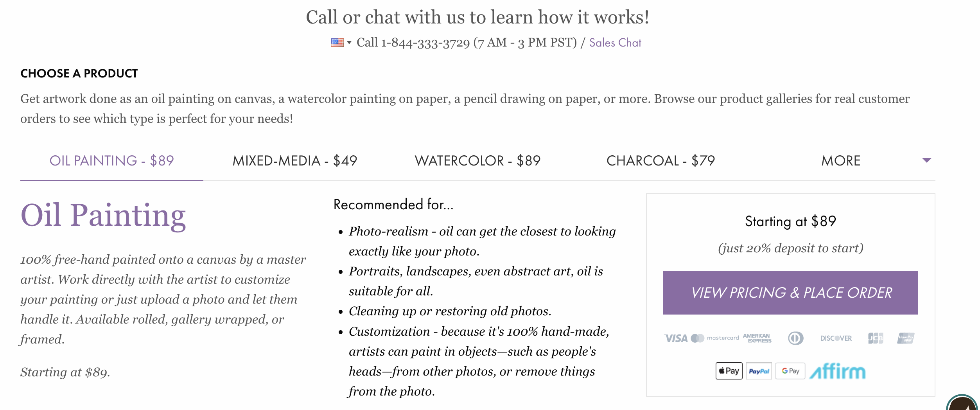Screen dimensions: 980x410
Task: Click the Diners Club card icon
Action: point(795,338)
